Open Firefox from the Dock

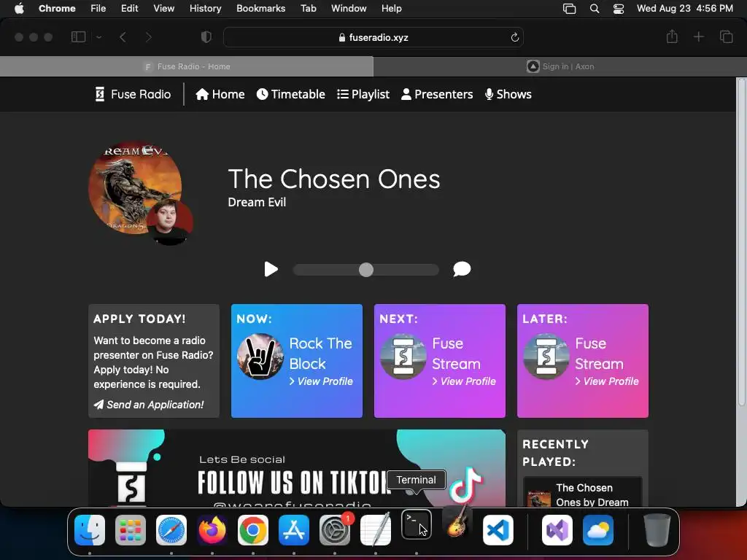212,530
